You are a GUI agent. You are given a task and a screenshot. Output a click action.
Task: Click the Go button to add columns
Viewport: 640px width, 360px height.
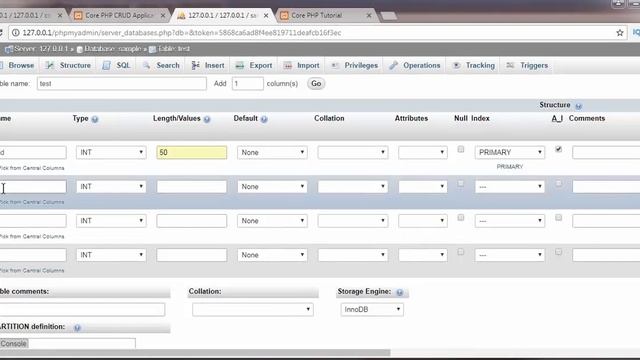pyautogui.click(x=316, y=84)
